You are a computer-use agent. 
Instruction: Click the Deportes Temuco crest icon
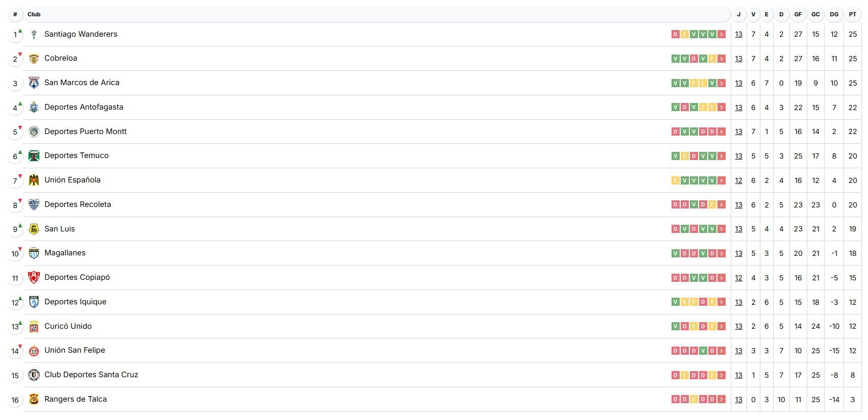click(34, 156)
